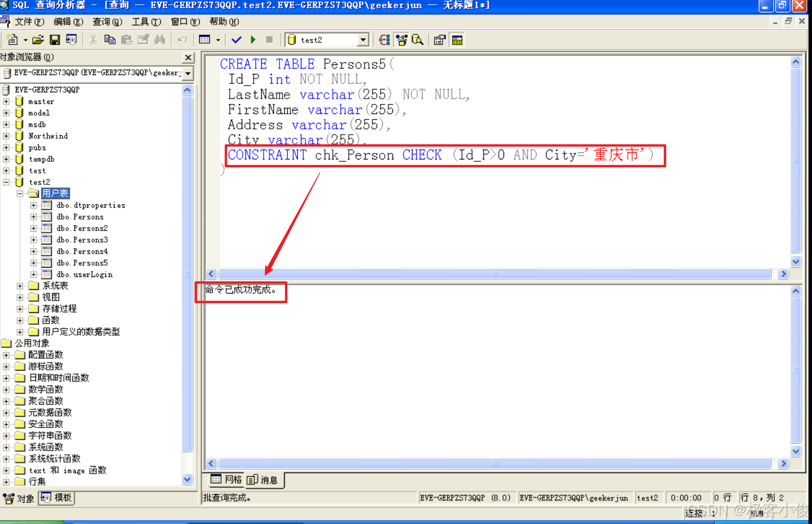Open the Execute Mode dropdown arrow
Image resolution: width=812 pixels, height=524 pixels.
click(x=218, y=40)
